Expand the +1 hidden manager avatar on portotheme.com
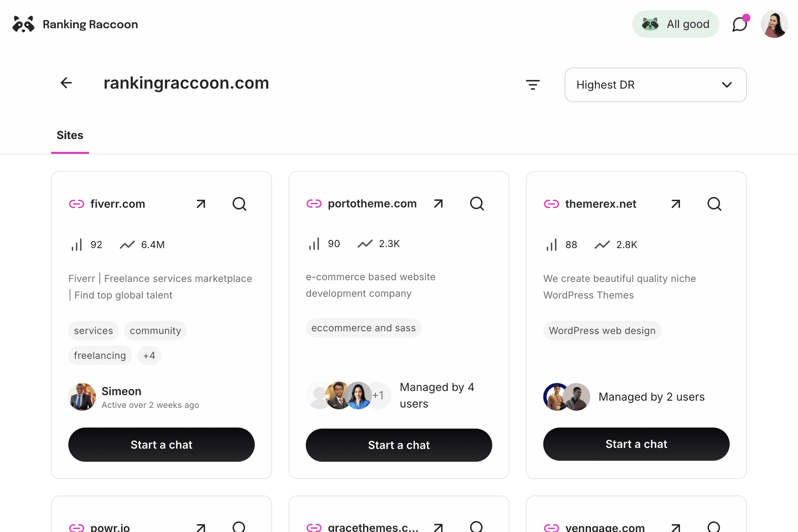The width and height of the screenshot is (798, 532). [x=378, y=395]
